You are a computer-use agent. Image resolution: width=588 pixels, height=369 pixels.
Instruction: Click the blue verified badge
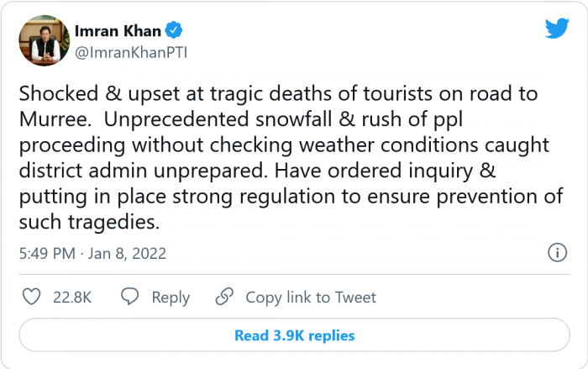[174, 31]
